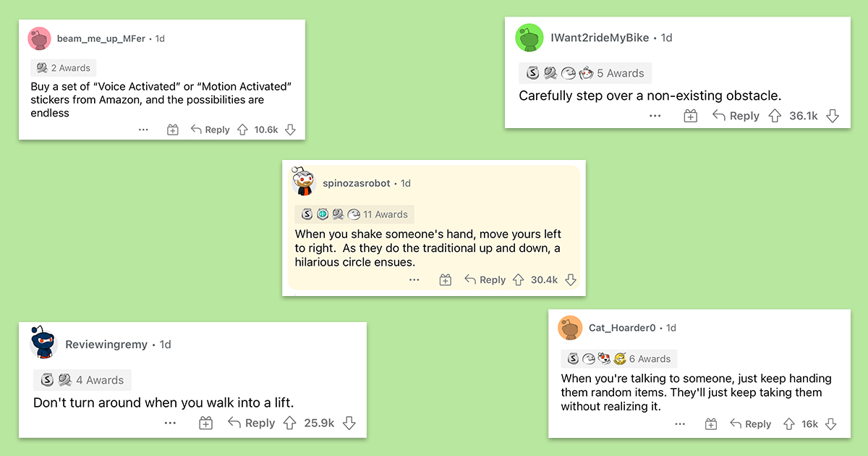Upvote the beam_me_up_MFer comment
The width and height of the screenshot is (868, 456).
[243, 130]
